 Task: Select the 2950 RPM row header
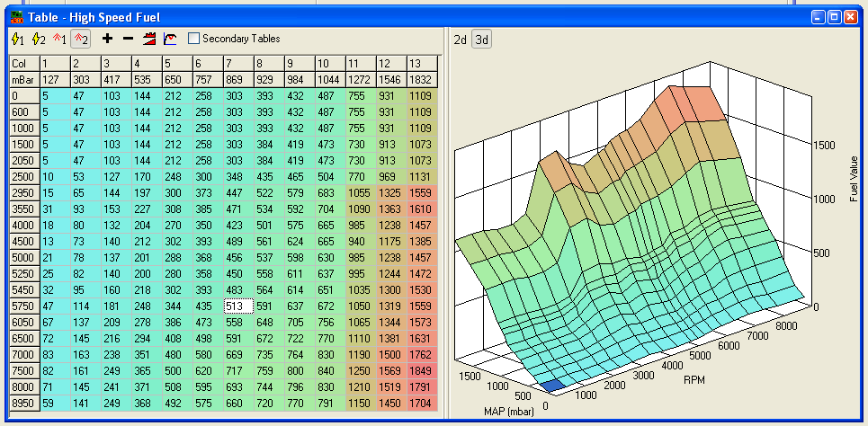pyautogui.click(x=25, y=192)
